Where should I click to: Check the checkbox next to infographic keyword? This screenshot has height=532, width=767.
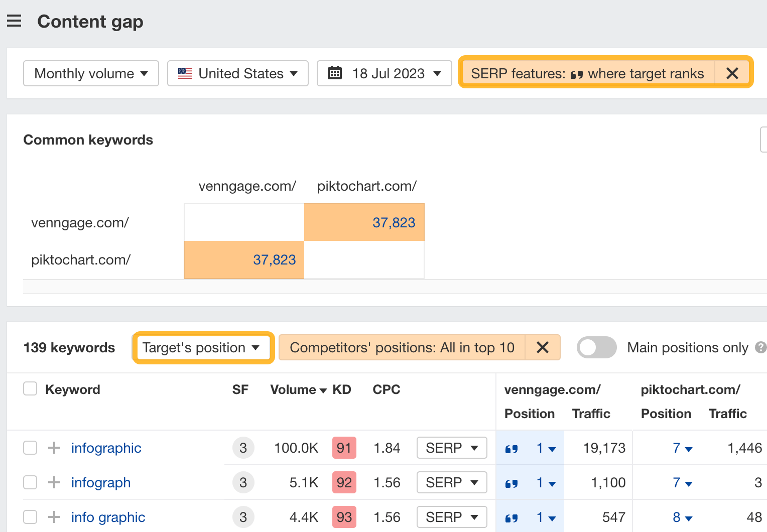[30, 448]
